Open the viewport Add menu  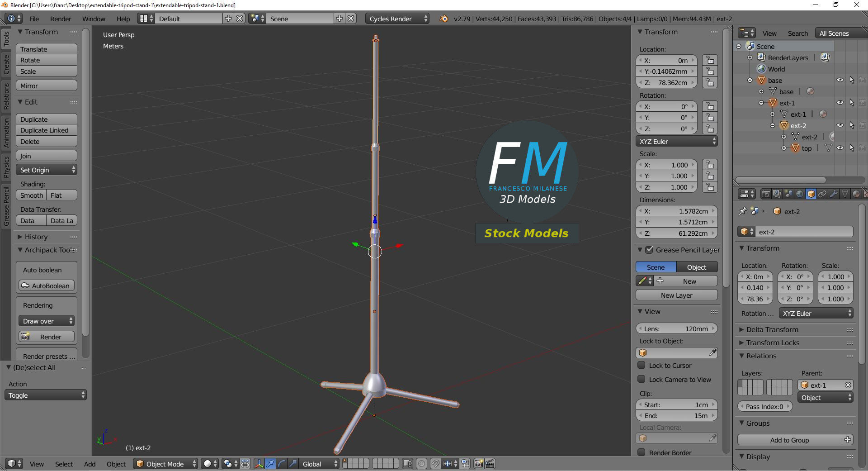tap(90, 464)
